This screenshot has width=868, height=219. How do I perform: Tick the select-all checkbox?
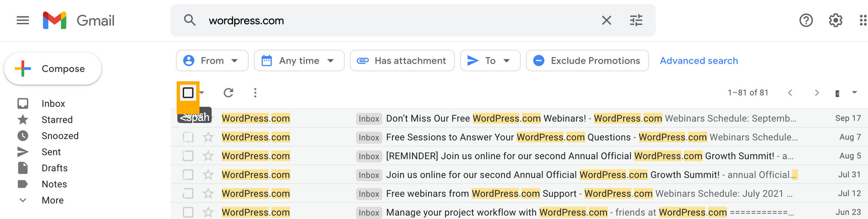[188, 92]
